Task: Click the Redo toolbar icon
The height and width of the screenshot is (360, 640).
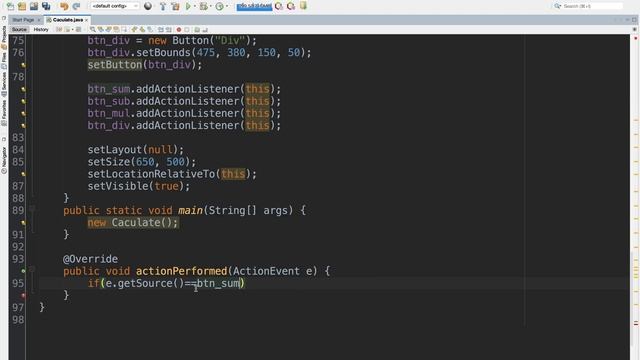Action: pos(76,6)
